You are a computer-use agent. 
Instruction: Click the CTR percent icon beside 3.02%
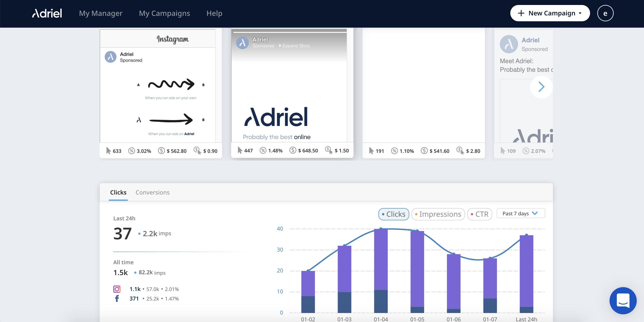click(x=131, y=151)
